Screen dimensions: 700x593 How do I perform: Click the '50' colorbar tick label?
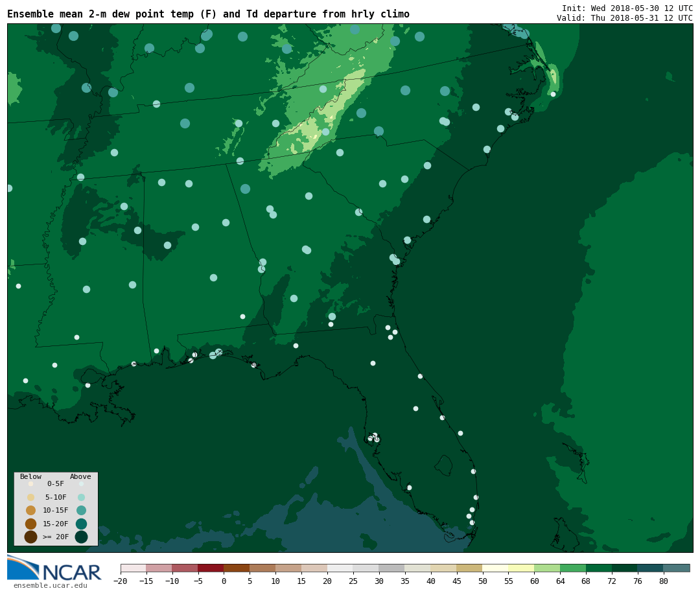(483, 581)
